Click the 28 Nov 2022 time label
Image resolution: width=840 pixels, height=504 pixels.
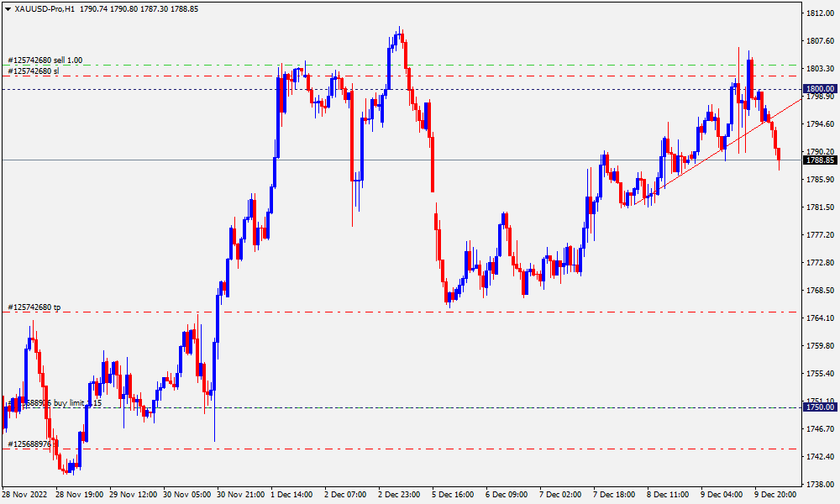point(24,495)
